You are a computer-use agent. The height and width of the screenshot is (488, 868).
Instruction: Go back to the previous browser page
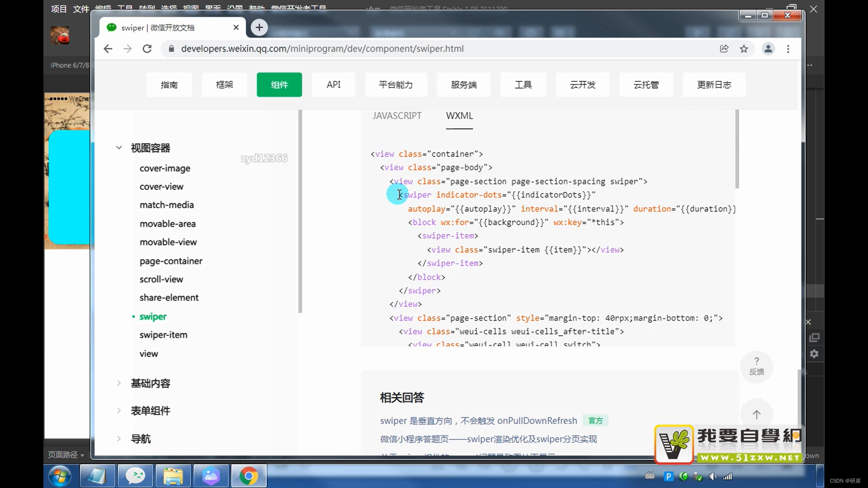(x=108, y=49)
